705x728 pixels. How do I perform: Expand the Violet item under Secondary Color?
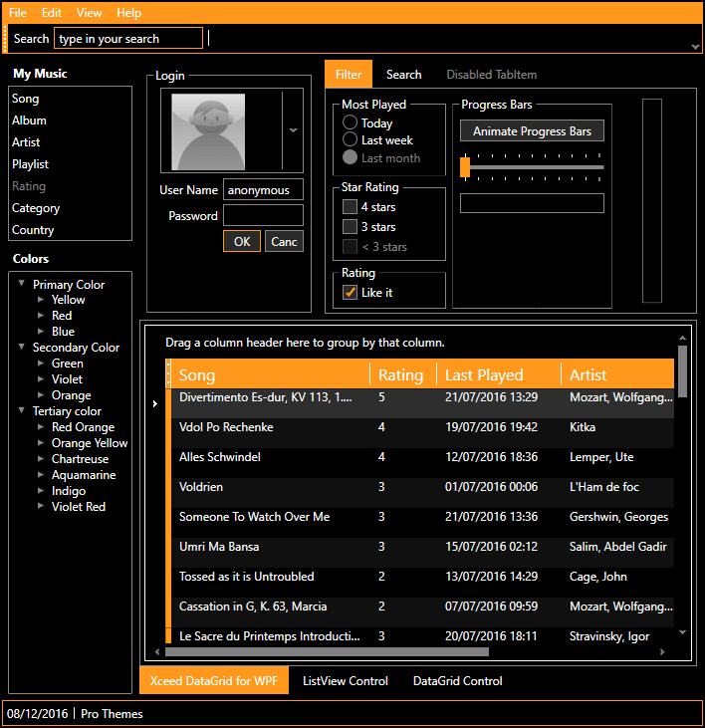pyautogui.click(x=41, y=379)
